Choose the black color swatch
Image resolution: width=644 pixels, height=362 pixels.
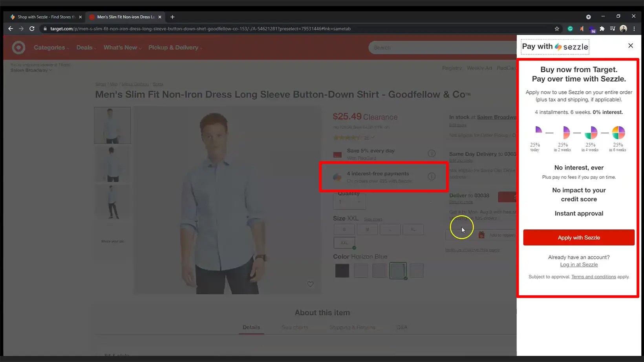pos(342,271)
